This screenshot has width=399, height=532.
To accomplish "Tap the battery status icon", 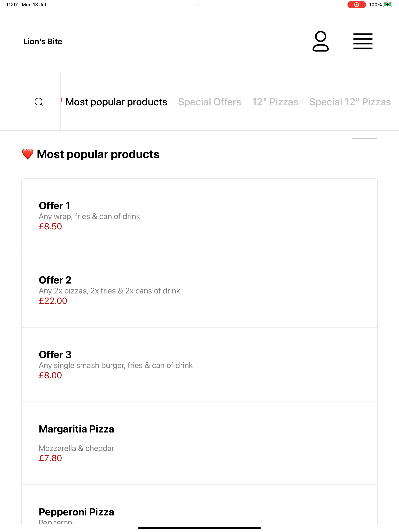I will click(388, 4).
